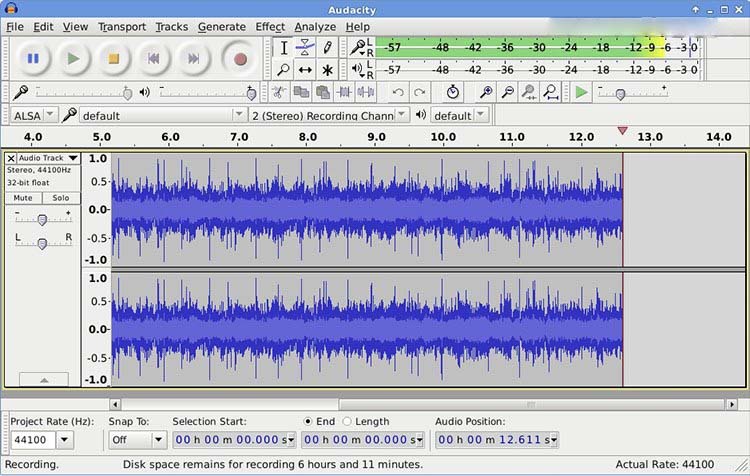This screenshot has height=476, width=750.
Task: Click the Zoom Out icon
Action: 507,92
